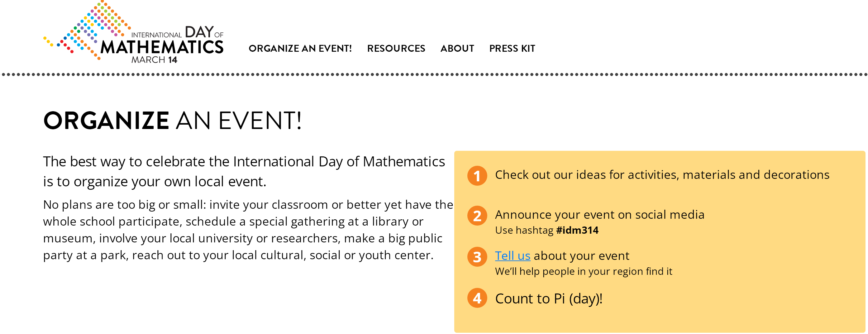Screen dimensions: 868x334
Task: Click "Announce your event on social media" text
Action: (599, 215)
